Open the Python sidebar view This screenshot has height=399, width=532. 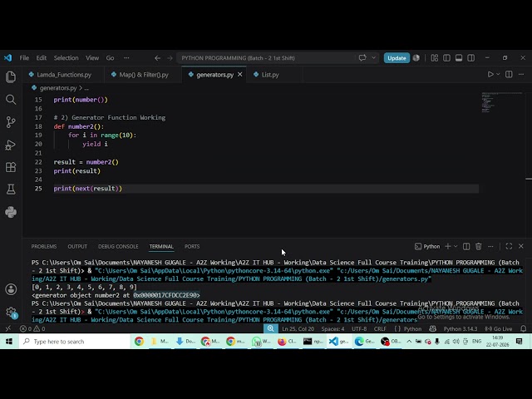tap(11, 213)
